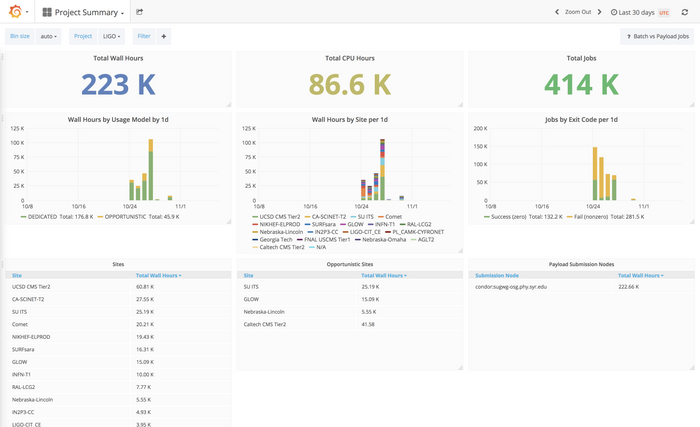This screenshot has width=700, height=427.
Task: Click the plus icon to add filter
Action: (x=164, y=36)
